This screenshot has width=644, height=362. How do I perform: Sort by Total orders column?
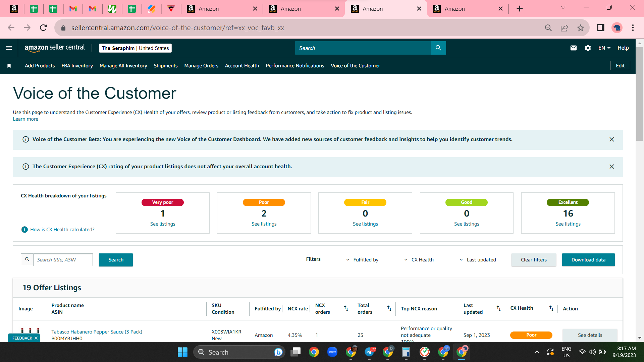point(389,308)
